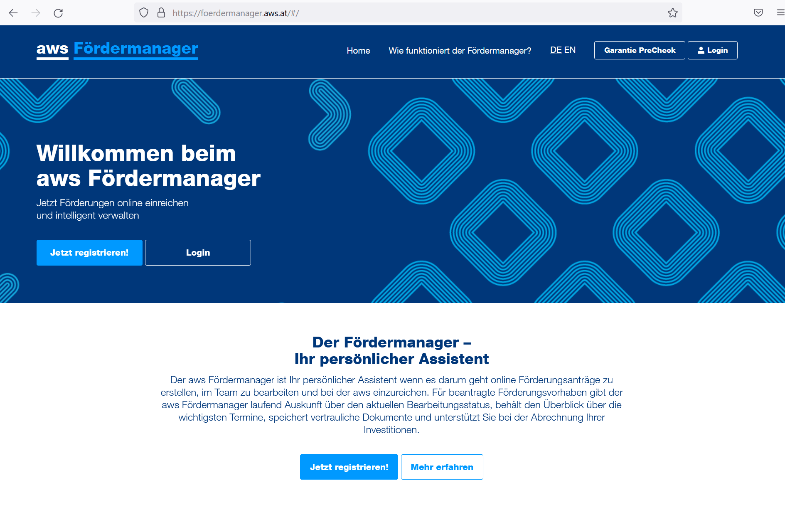
Task: Open the 'Mehr erfahren' button
Action: coord(442,467)
